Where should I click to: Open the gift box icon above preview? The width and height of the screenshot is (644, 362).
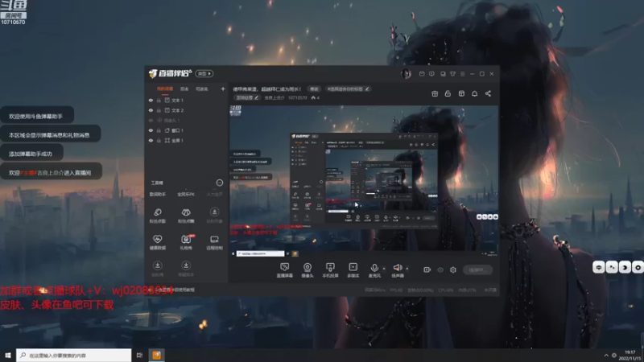[435, 93]
